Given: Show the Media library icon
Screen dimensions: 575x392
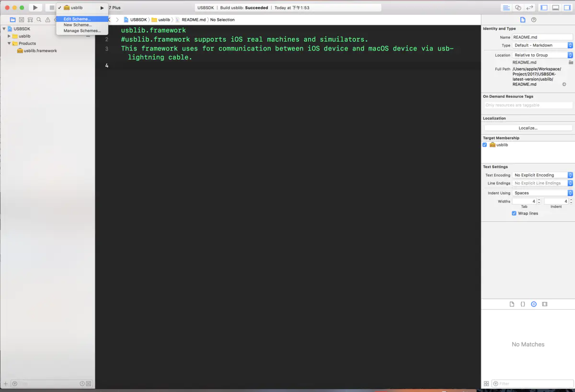Looking at the screenshot, I should point(545,304).
